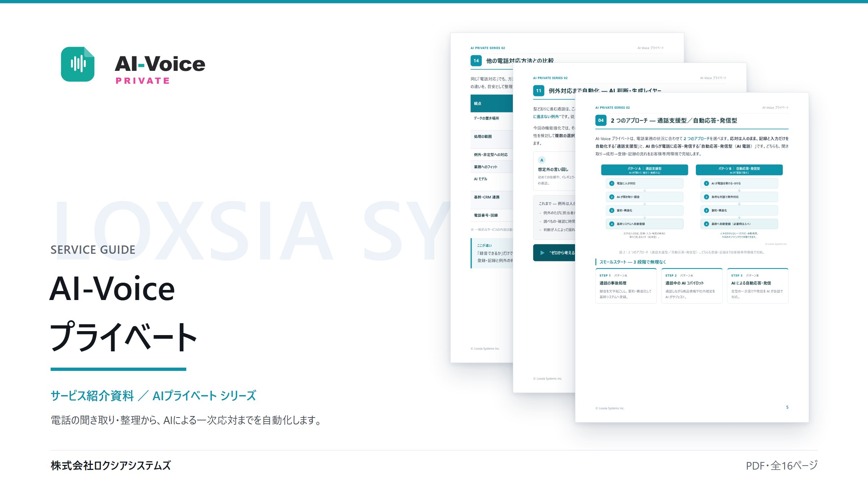Click the "PDF・全16ページ" label
This screenshot has width=868, height=488.
tap(782, 466)
